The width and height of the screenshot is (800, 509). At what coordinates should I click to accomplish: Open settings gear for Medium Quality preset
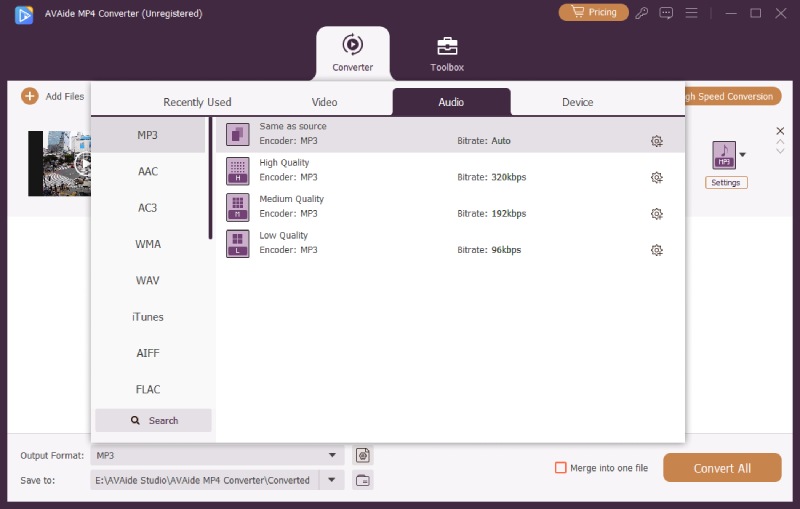657,214
